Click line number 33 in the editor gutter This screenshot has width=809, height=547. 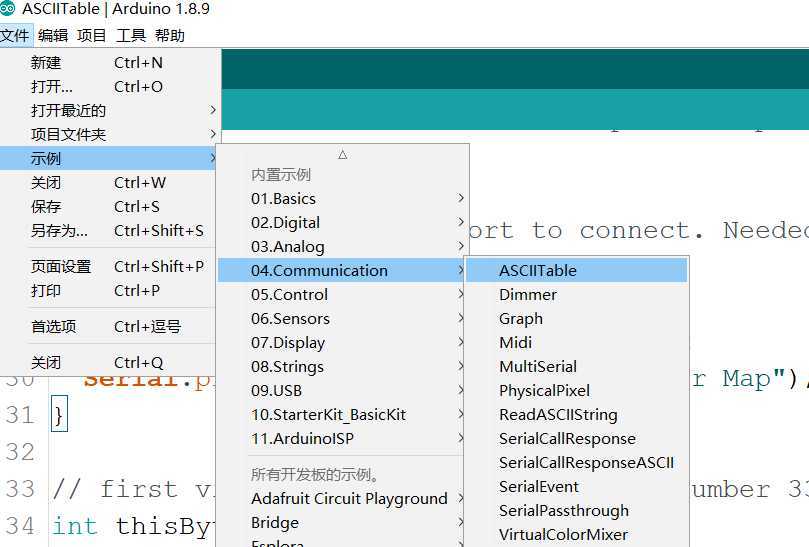point(20,489)
